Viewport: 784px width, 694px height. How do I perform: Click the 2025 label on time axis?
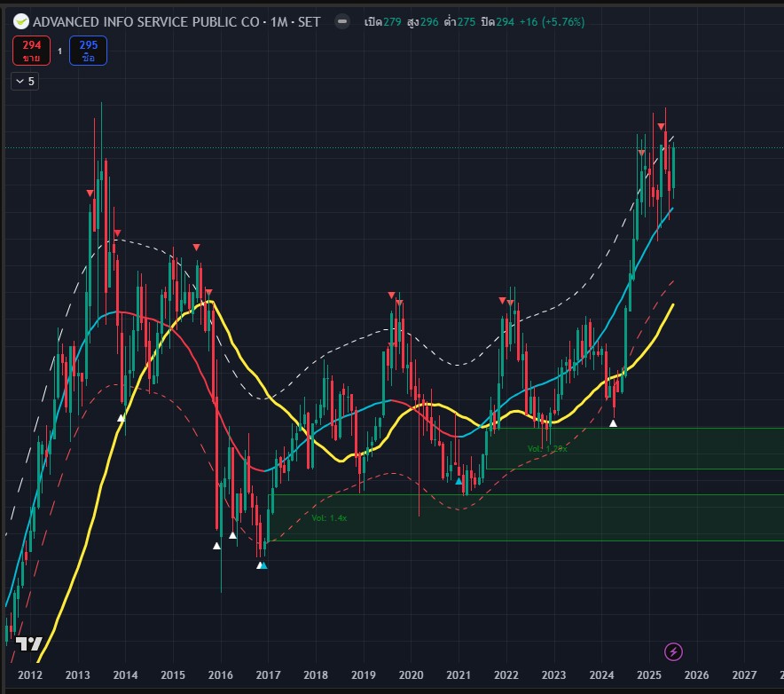pyautogui.click(x=649, y=675)
